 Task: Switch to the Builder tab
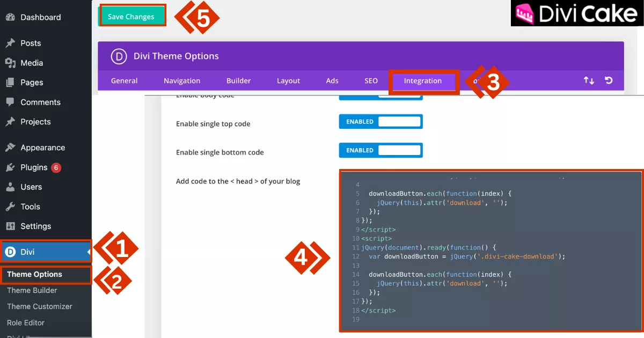tap(238, 80)
